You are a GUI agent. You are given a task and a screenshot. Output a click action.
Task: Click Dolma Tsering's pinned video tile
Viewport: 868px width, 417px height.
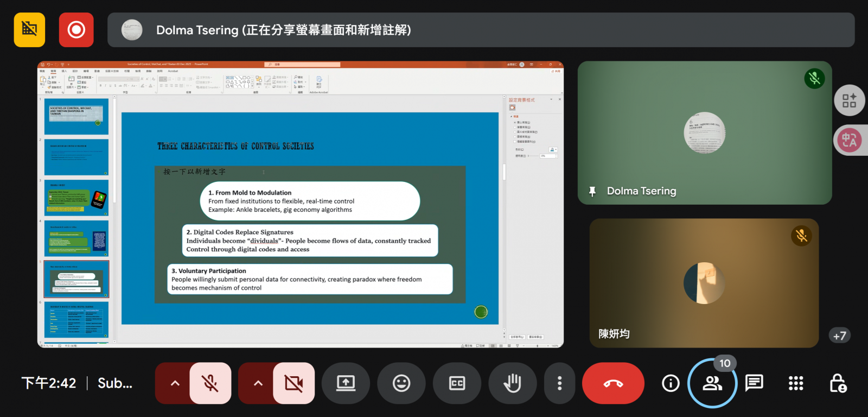pos(704,133)
